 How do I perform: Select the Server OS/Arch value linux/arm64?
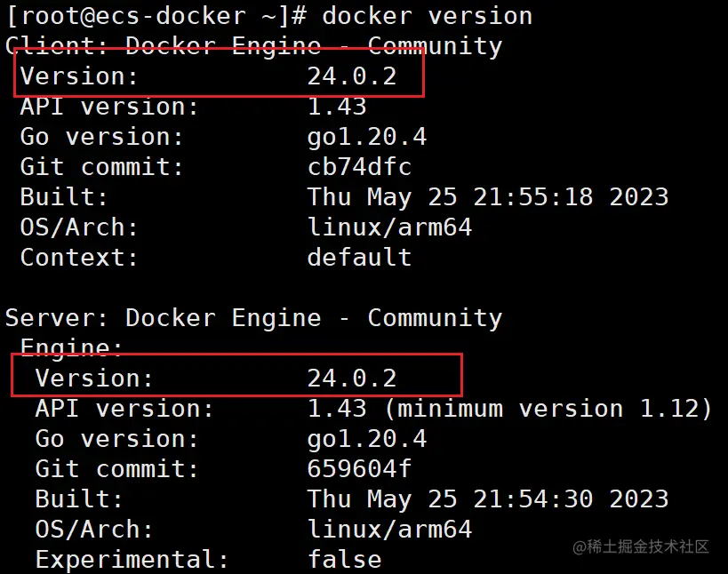(389, 530)
